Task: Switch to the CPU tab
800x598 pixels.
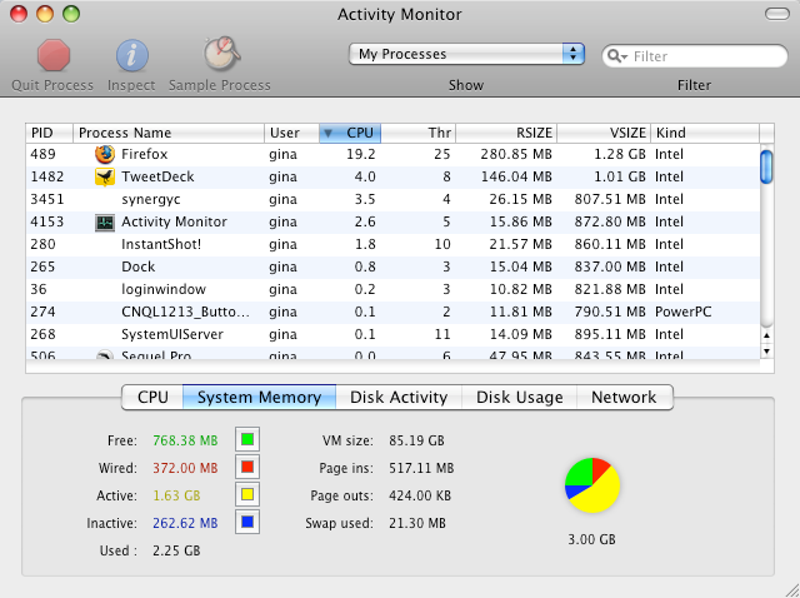Action: 153,397
